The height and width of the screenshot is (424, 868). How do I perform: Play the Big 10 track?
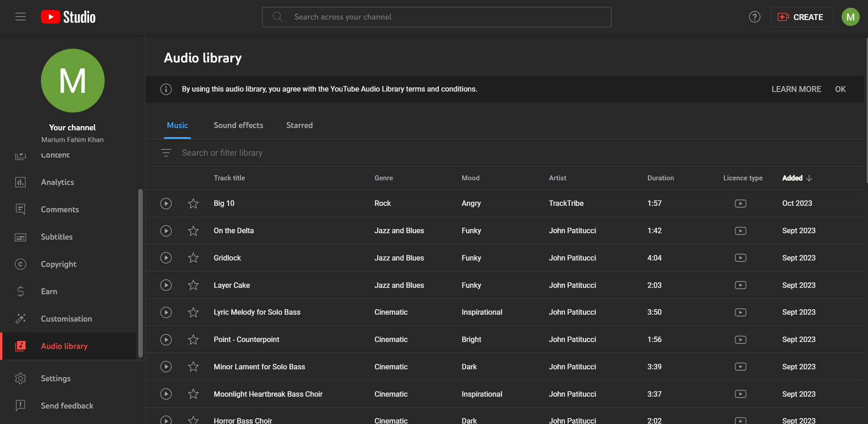[x=166, y=204]
